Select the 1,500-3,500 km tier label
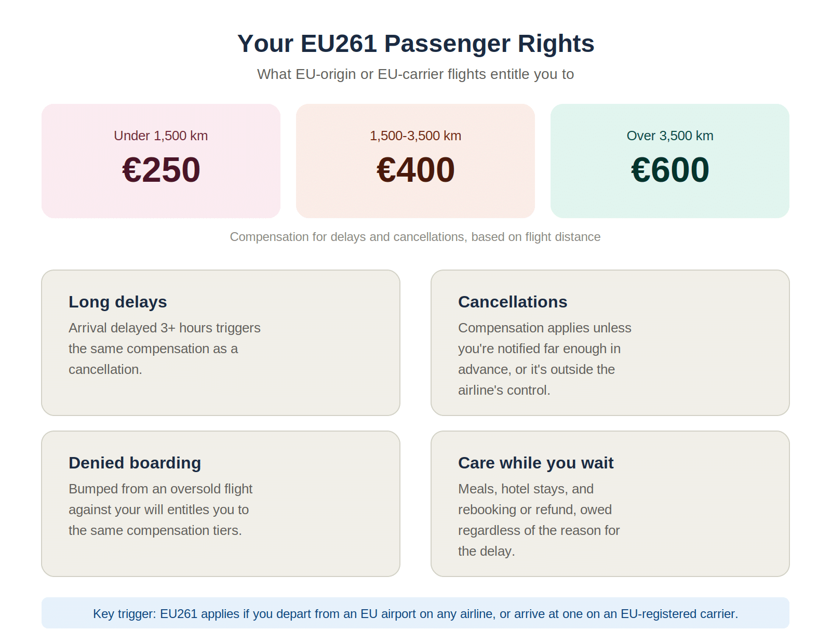Viewport: 831px width, 644px height. pyautogui.click(x=415, y=136)
